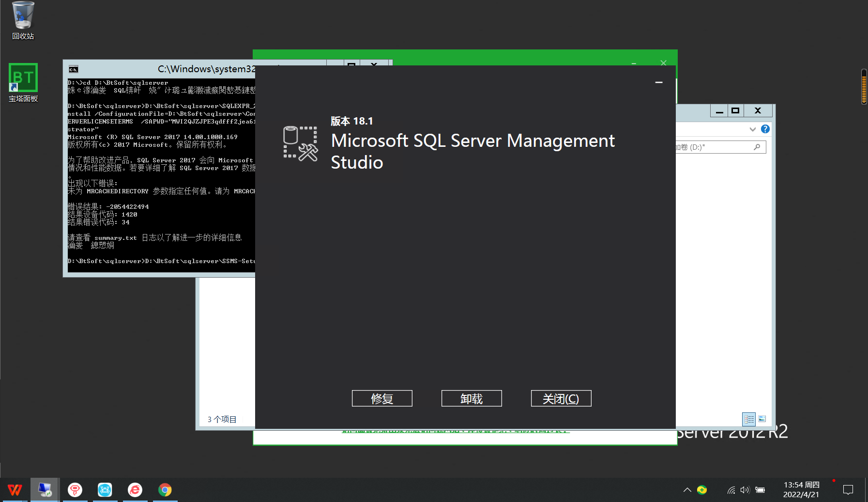Click the command prompt window's title bar icon
Viewport: 868px width, 502px height.
coord(73,69)
